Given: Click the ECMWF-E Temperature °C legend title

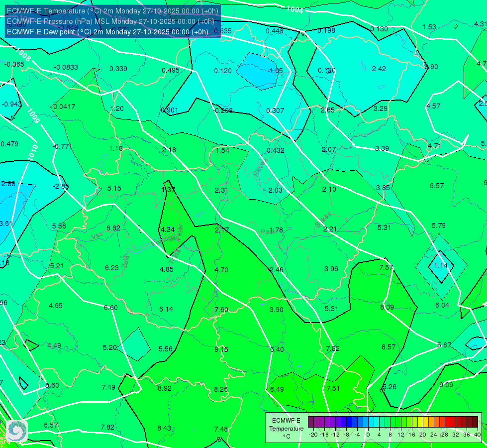Looking at the screenshot, I should (286, 429).
